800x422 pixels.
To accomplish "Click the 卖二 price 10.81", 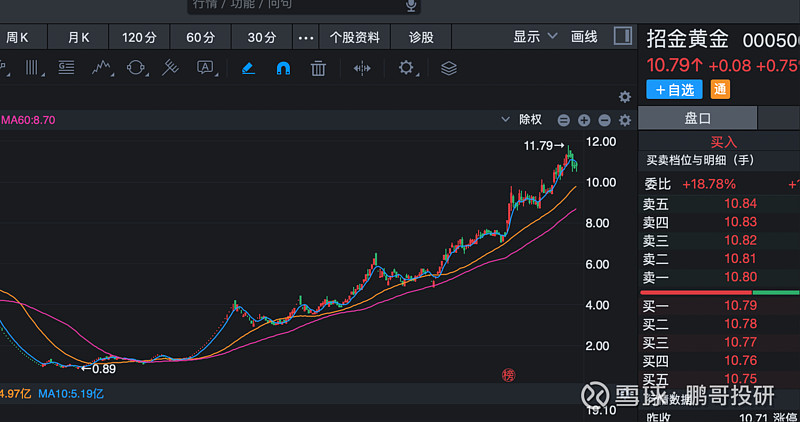I will point(740,259).
